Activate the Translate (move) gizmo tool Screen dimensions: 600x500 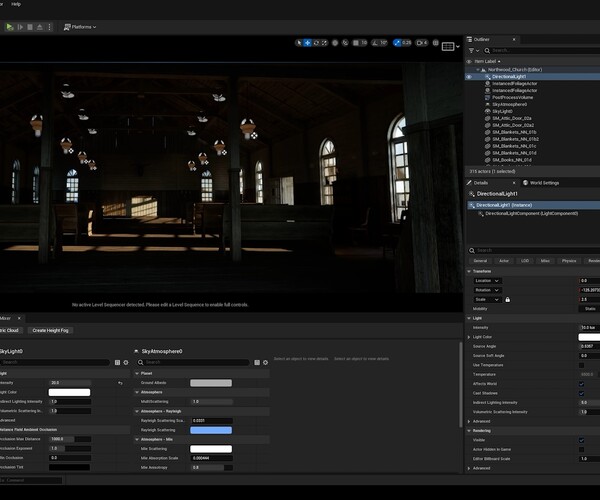point(307,43)
